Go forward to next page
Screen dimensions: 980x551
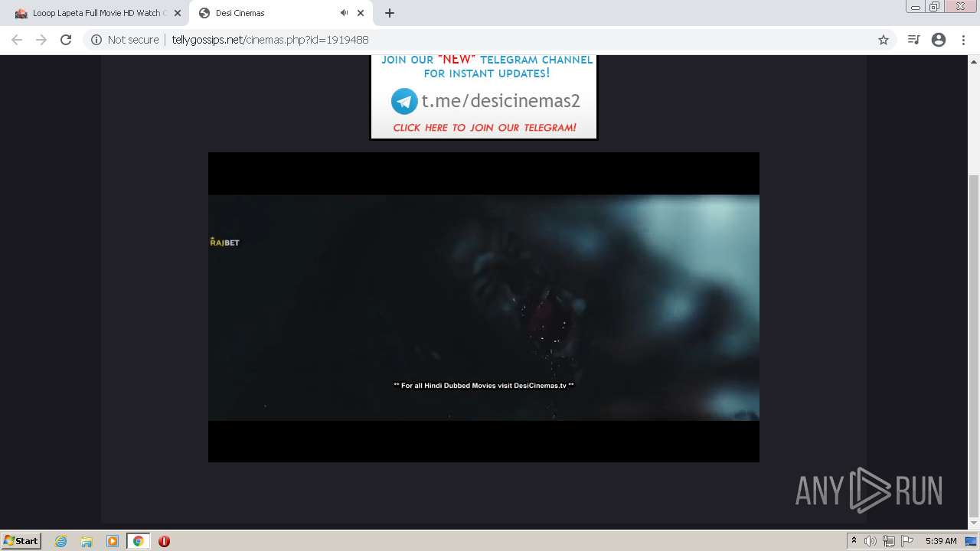point(41,40)
